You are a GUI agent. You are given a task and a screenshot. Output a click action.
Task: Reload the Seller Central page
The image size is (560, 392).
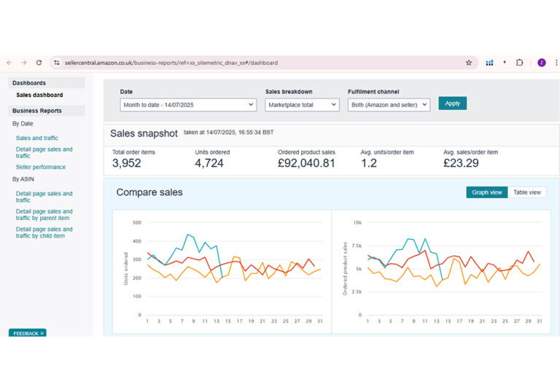(x=39, y=63)
